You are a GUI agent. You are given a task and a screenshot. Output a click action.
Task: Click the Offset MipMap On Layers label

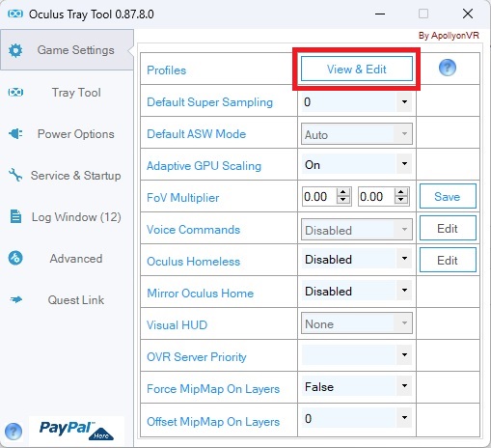coord(213,422)
